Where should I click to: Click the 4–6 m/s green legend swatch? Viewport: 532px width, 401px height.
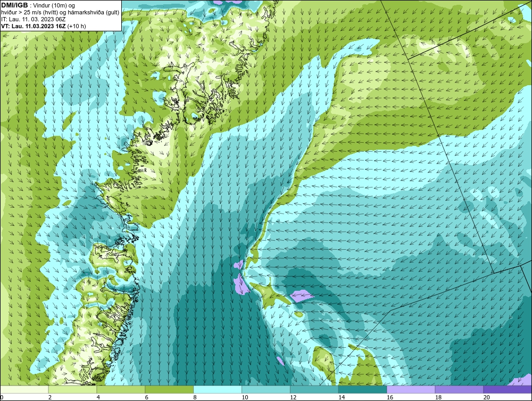coord(121,389)
